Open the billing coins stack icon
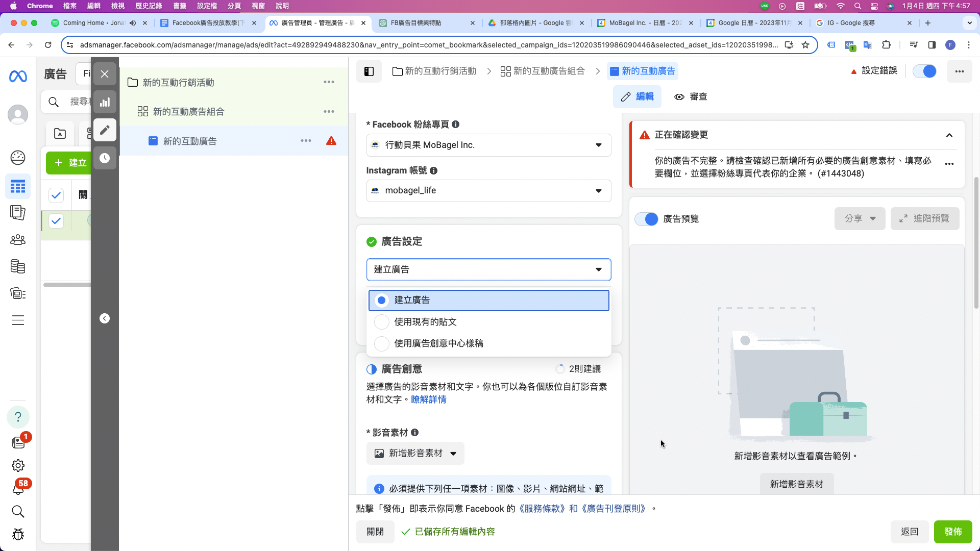 (x=18, y=266)
